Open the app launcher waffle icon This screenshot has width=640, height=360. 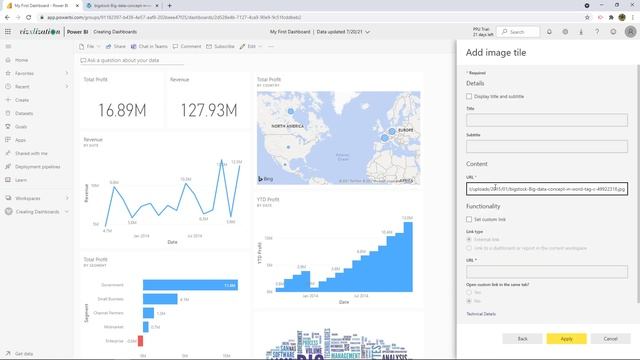(x=8, y=32)
